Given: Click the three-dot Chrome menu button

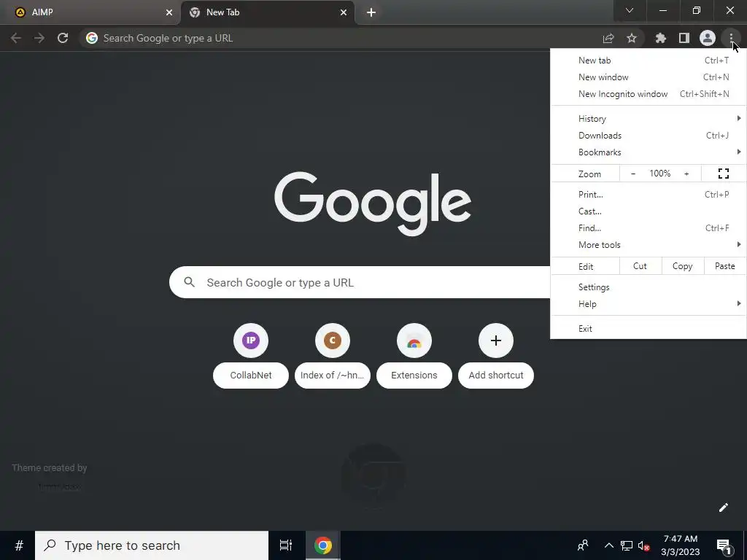Looking at the screenshot, I should pyautogui.click(x=731, y=38).
